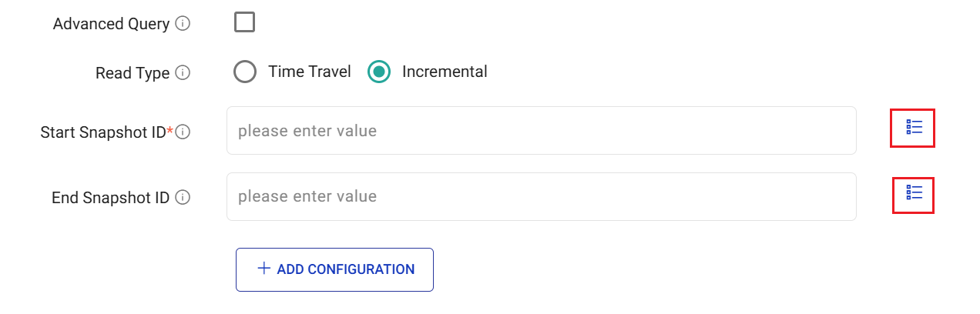Click the Incremental option label
980x314 pixels.
tap(445, 72)
